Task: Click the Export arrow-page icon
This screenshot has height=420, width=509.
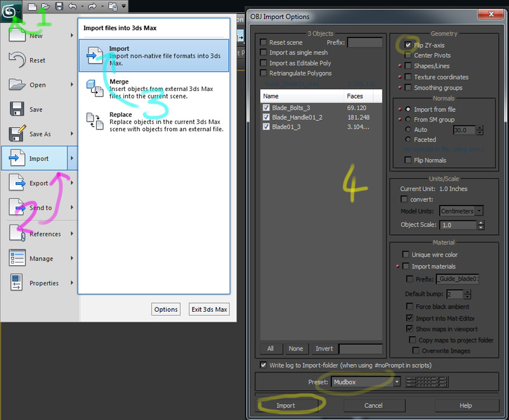Action: [17, 183]
